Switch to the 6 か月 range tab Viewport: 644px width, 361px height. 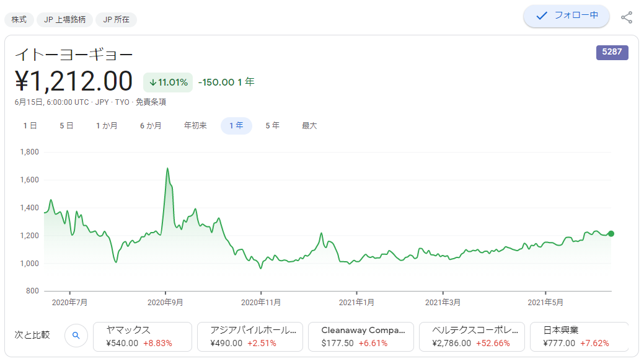click(151, 126)
